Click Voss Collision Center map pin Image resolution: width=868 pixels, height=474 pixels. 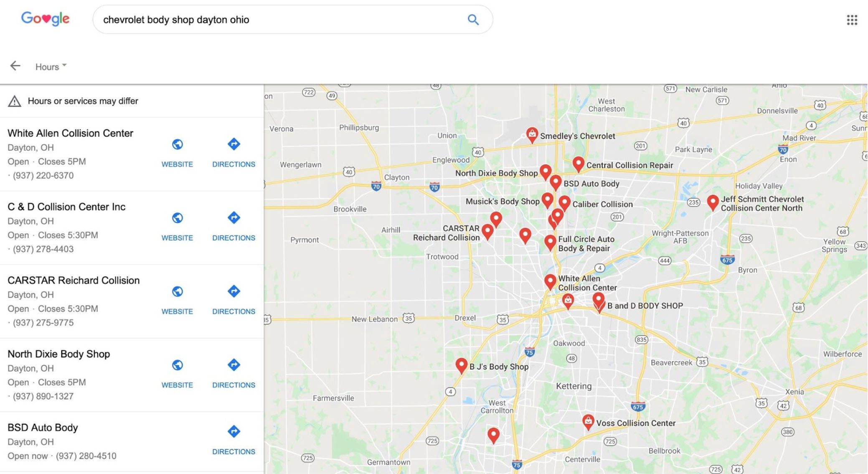[588, 422]
